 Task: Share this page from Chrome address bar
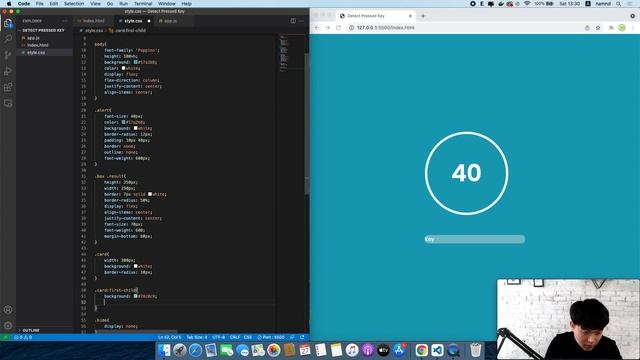point(587,28)
